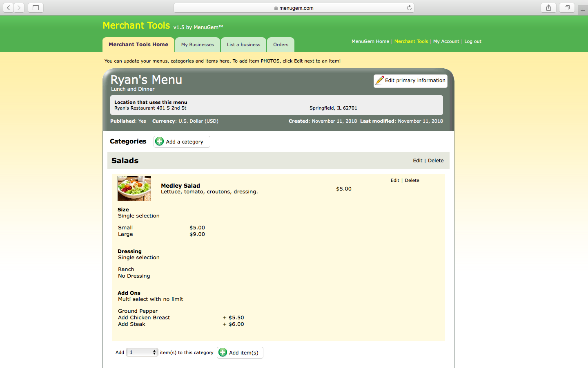Delete the Salads category

[436, 161]
